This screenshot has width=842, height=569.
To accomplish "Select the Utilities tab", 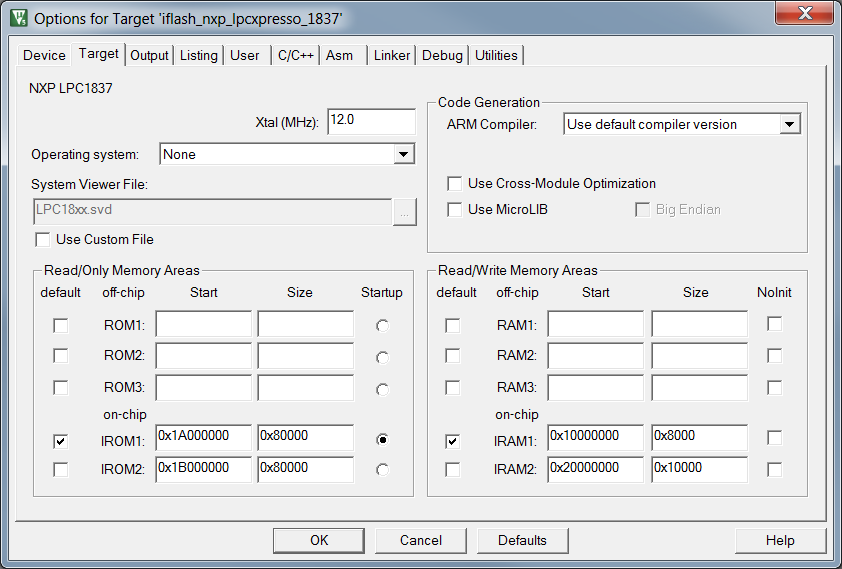I will pyautogui.click(x=497, y=56).
